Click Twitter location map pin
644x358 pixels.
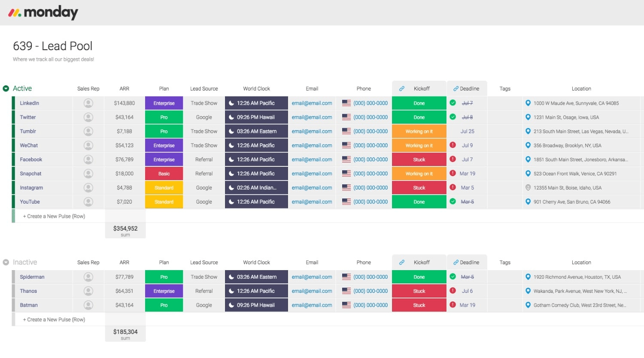[528, 117]
